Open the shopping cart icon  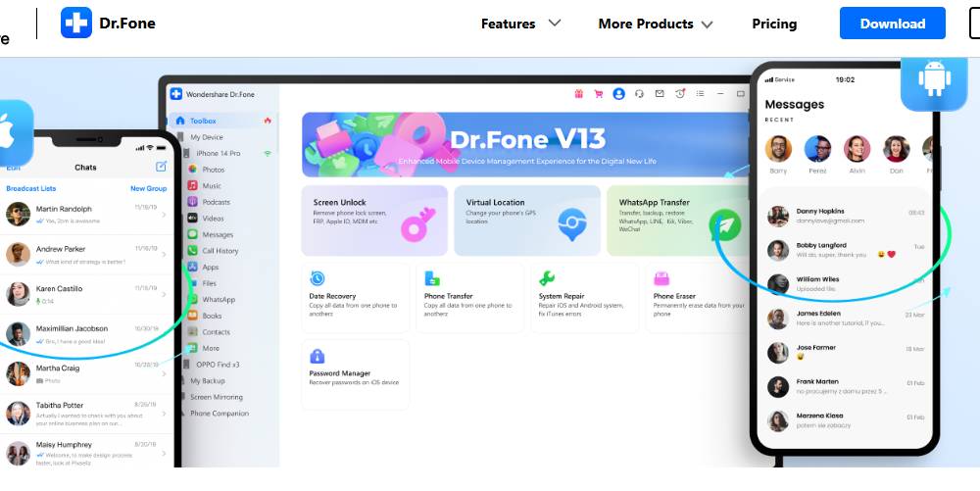598,94
